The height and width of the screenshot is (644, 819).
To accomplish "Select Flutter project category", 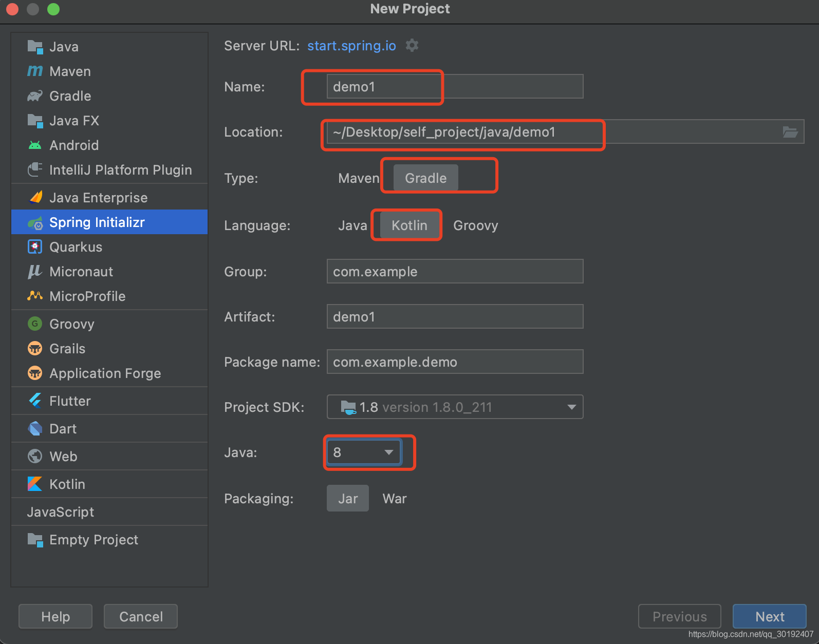I will click(x=109, y=401).
